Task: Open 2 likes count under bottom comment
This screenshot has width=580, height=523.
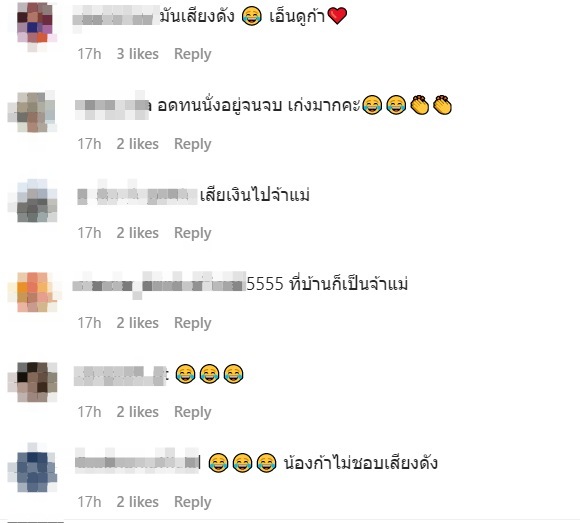Action: click(x=138, y=502)
